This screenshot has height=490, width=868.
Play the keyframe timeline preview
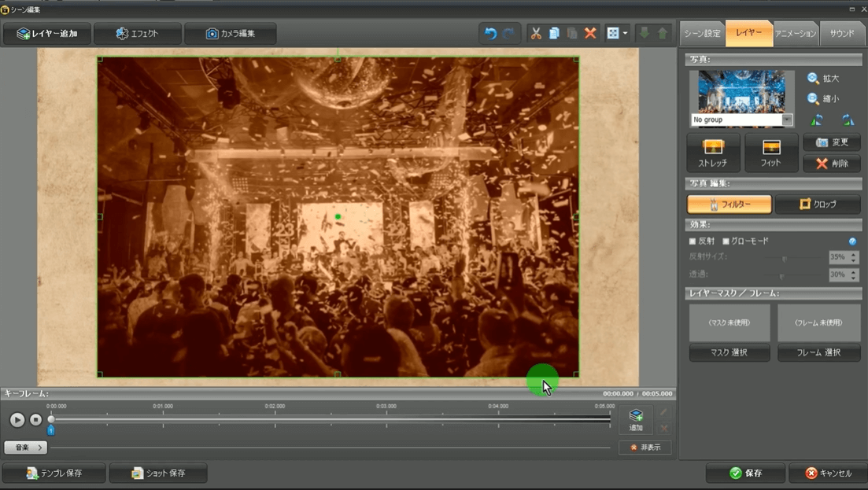(x=17, y=420)
